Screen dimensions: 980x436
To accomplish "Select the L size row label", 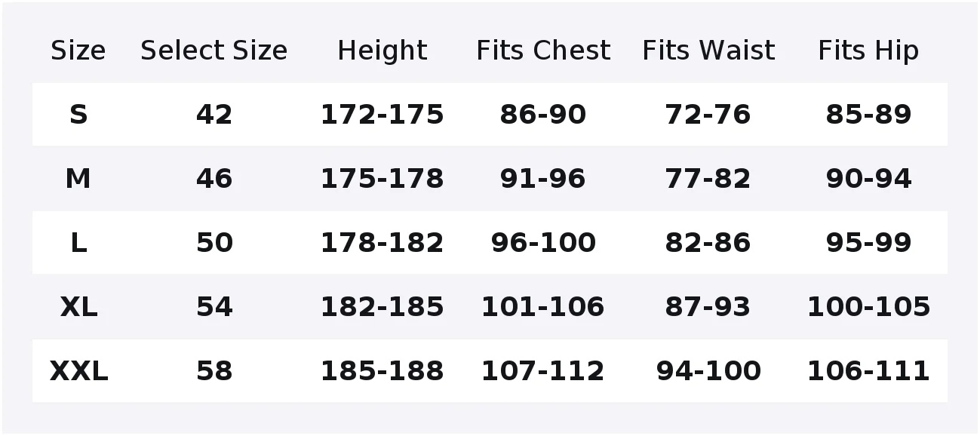I will point(78,243).
